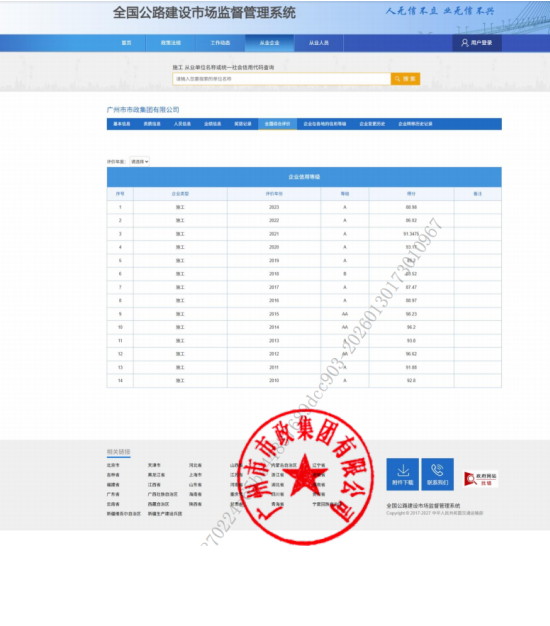Click the 政府网站找错 badge
The image size is (550, 626).
click(x=481, y=479)
